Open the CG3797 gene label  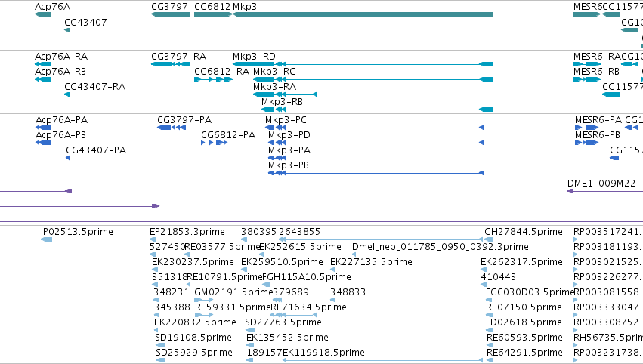click(170, 7)
